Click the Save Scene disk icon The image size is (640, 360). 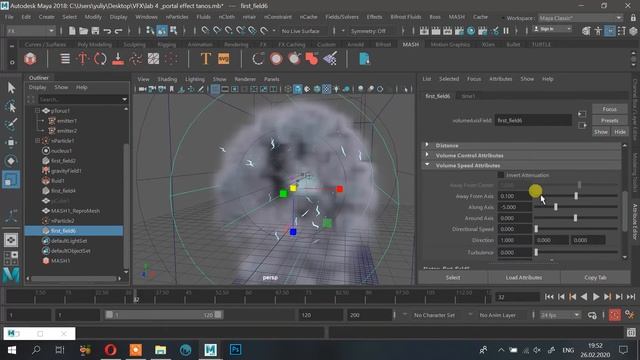click(x=95, y=31)
